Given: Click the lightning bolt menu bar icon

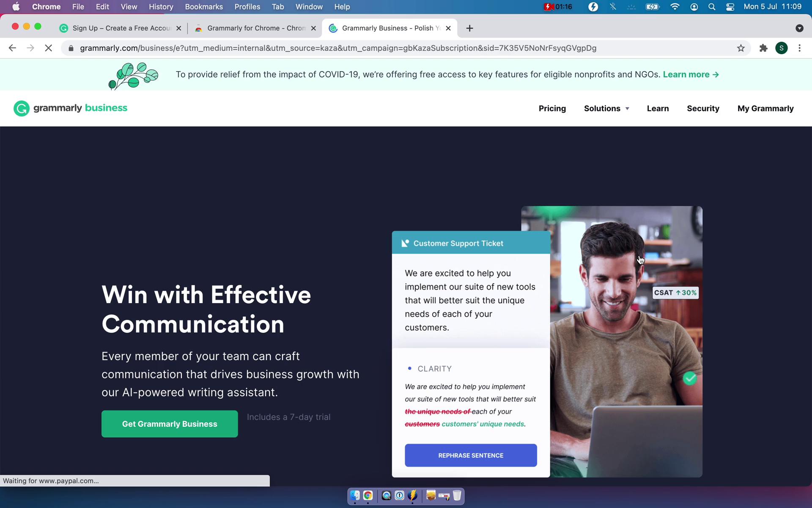Looking at the screenshot, I should tap(593, 7).
